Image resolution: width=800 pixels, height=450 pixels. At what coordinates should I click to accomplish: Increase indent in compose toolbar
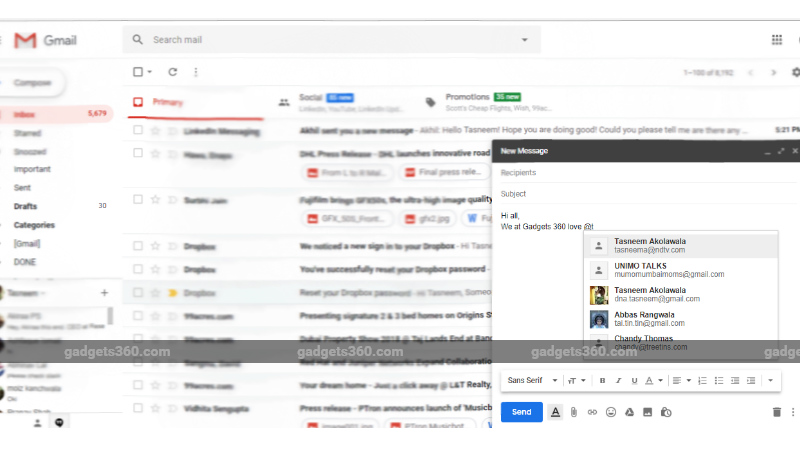click(x=751, y=381)
